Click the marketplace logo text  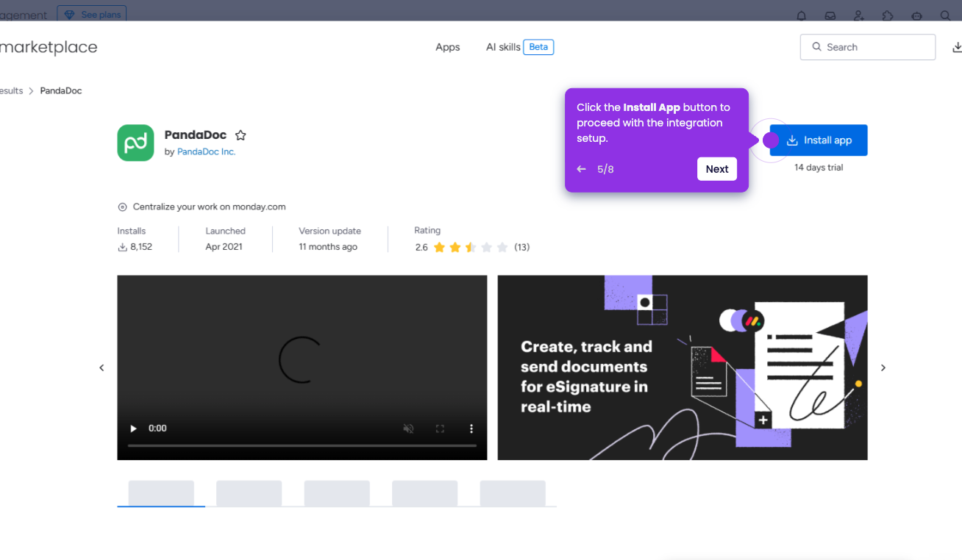[x=49, y=47]
